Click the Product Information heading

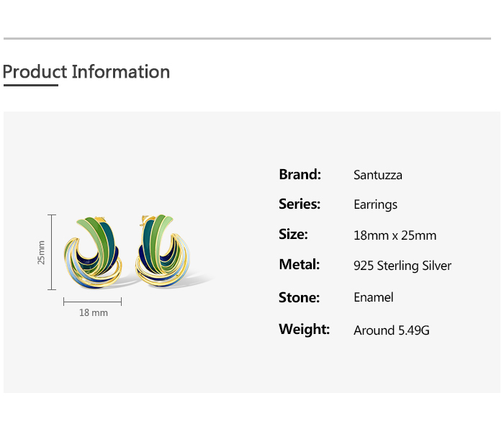pos(86,72)
